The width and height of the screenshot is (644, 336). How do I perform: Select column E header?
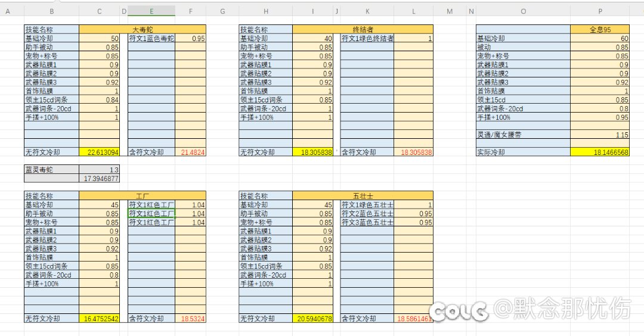point(151,11)
